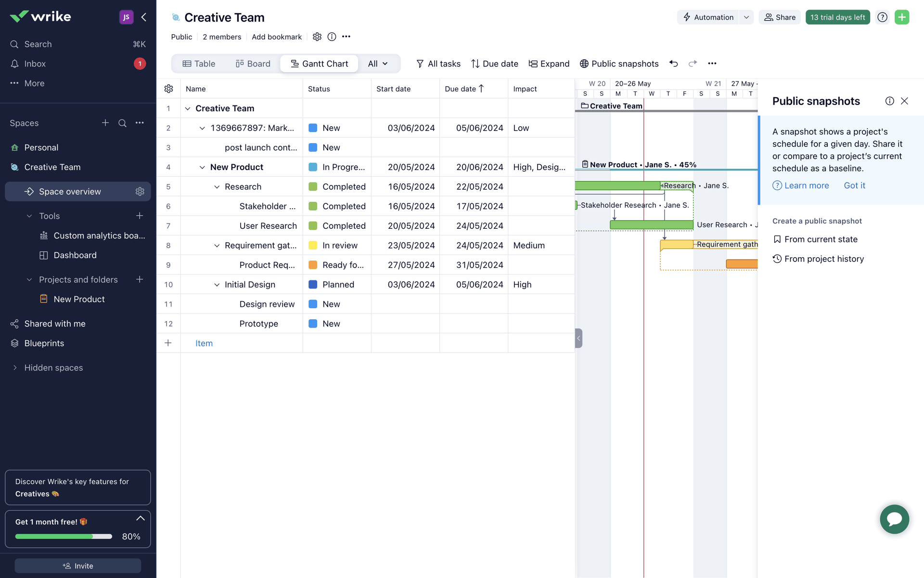Open header more options ellipsis

tap(346, 37)
